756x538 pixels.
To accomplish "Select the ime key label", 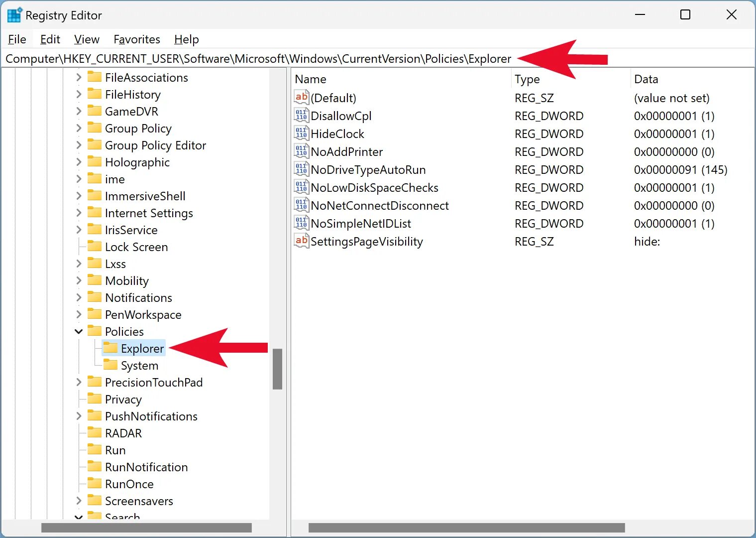I will (115, 179).
